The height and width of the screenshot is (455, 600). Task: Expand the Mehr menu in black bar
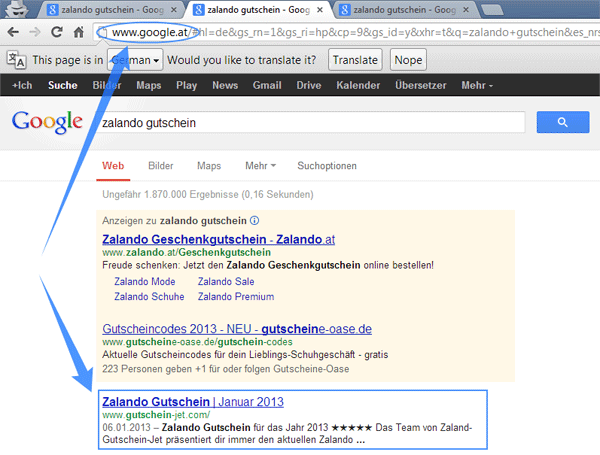(x=476, y=86)
